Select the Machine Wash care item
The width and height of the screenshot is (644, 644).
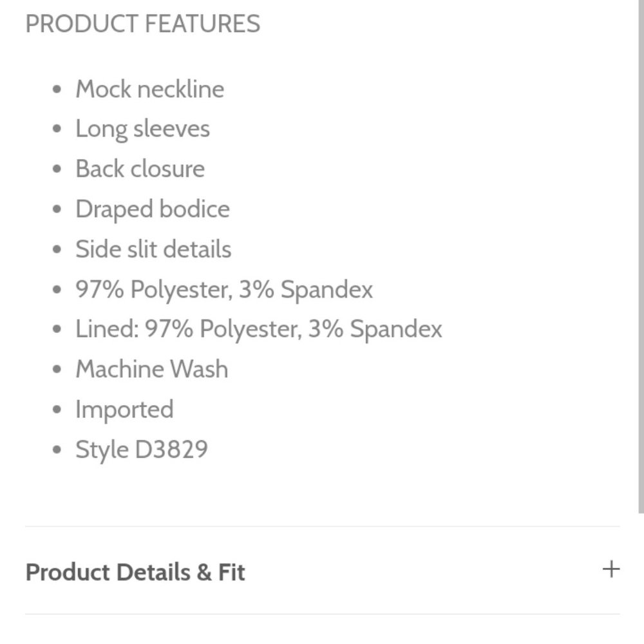[151, 369]
